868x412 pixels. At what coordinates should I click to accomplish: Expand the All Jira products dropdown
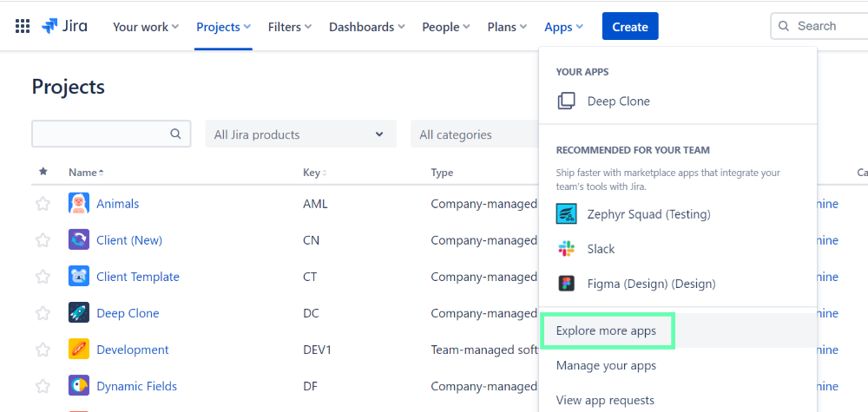coord(299,134)
